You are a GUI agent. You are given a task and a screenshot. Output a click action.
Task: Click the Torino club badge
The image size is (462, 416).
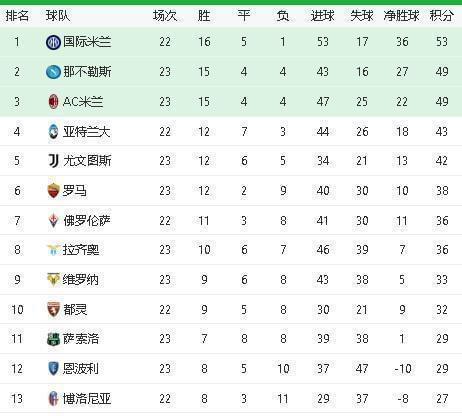click(x=53, y=309)
